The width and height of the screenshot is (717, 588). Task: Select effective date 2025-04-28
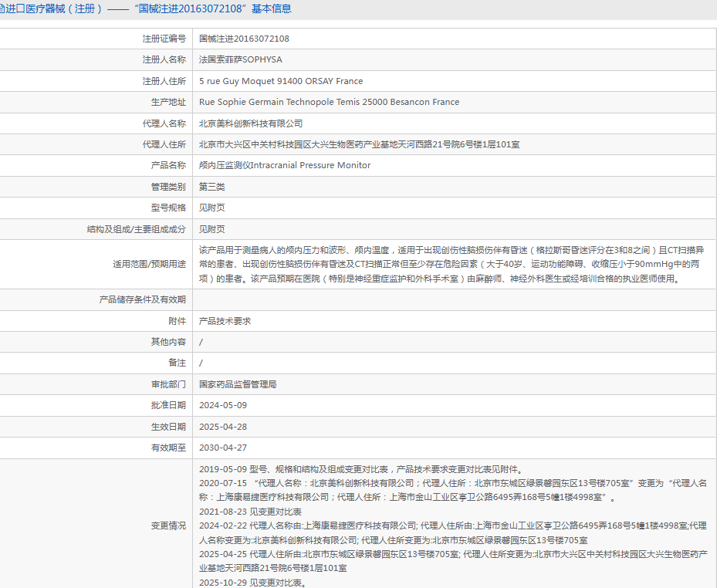pyautogui.click(x=223, y=427)
